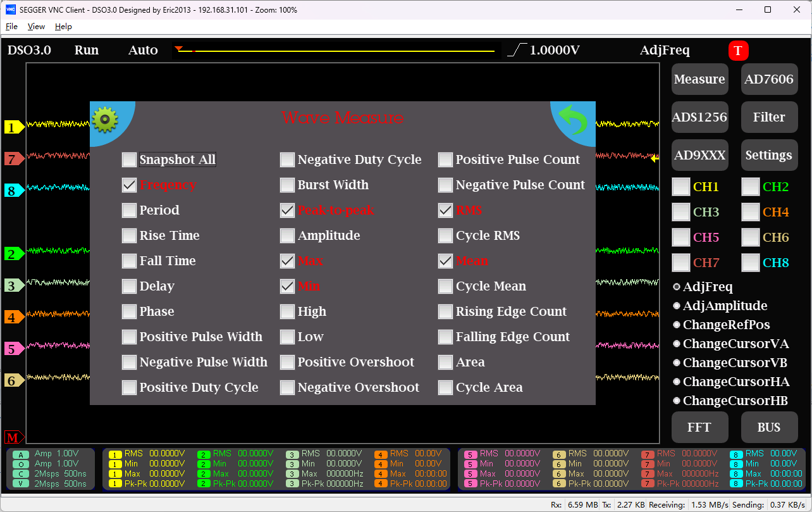
Task: Select the pink channel 5 marker
Action: point(14,349)
